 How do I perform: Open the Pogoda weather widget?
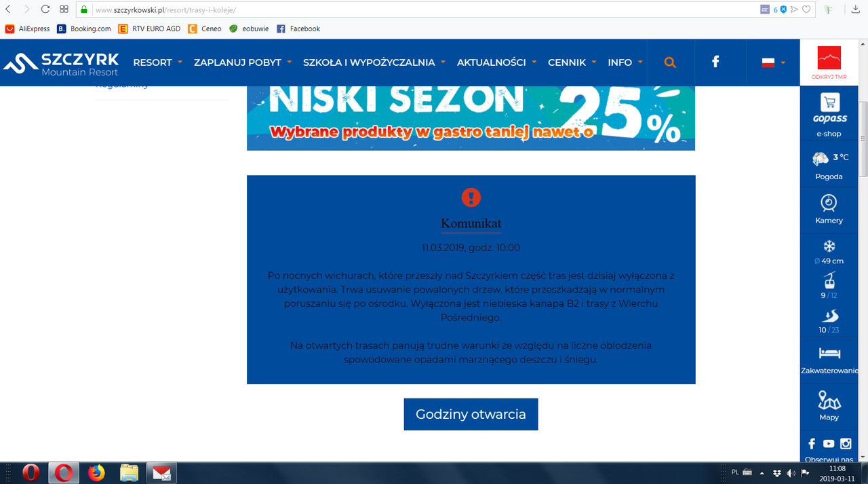829,166
